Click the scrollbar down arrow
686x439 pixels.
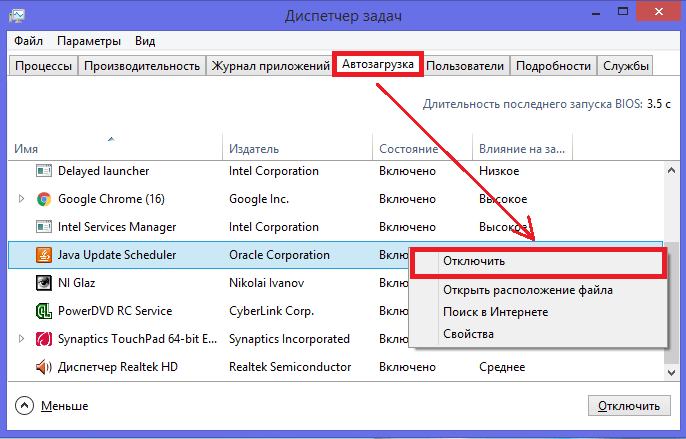[672, 372]
